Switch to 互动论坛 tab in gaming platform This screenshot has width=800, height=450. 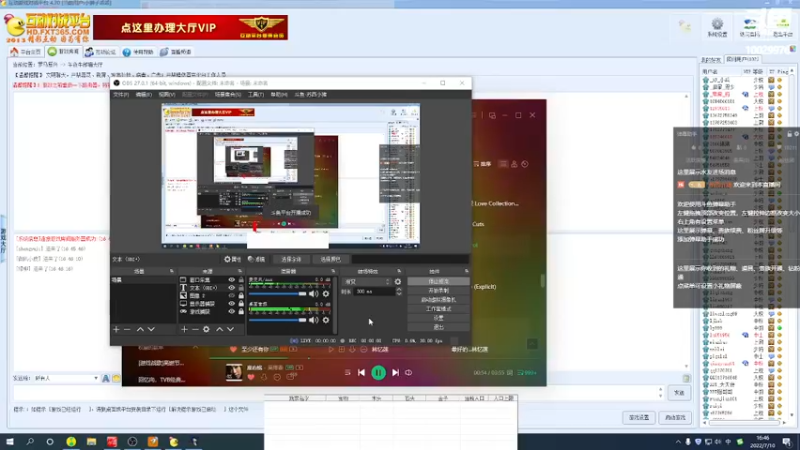tap(101, 52)
